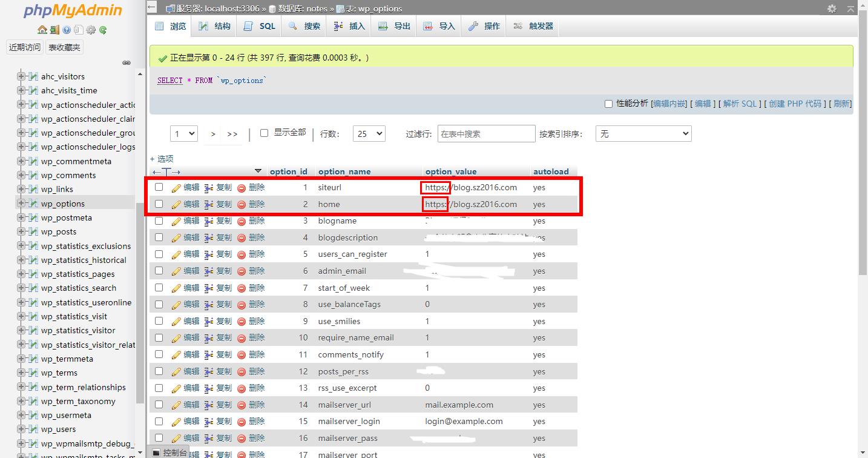Click the green reload navigation icon

tap(102, 30)
